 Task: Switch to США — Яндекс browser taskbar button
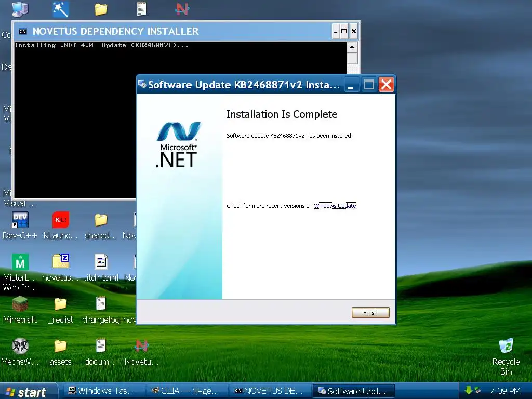click(186, 391)
